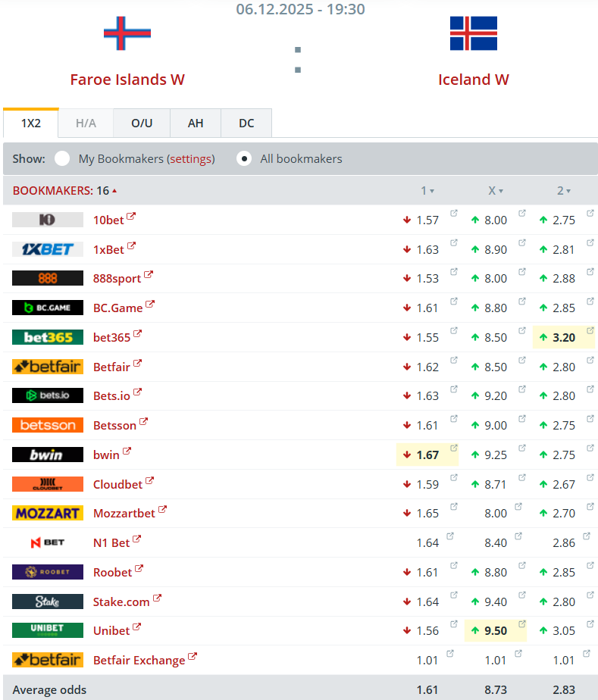This screenshot has width=598, height=700.
Task: Click the Mozzartbet yellow logo
Action: (48, 513)
